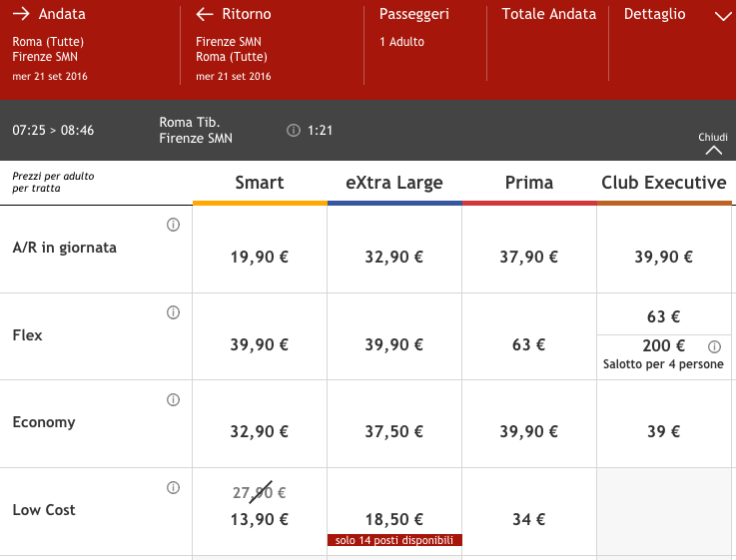The width and height of the screenshot is (736, 560).
Task: Open the Passeggeri section
Action: [x=414, y=14]
